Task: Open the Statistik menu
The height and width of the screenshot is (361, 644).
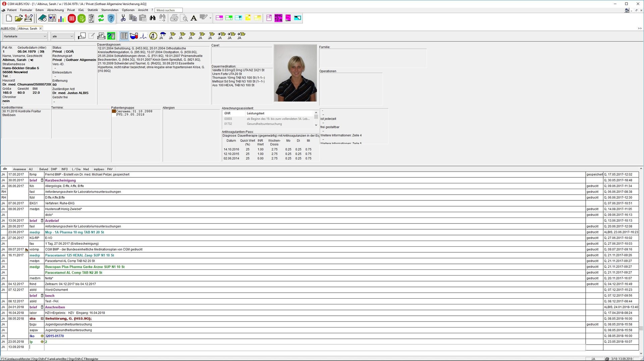Action: [x=93, y=10]
